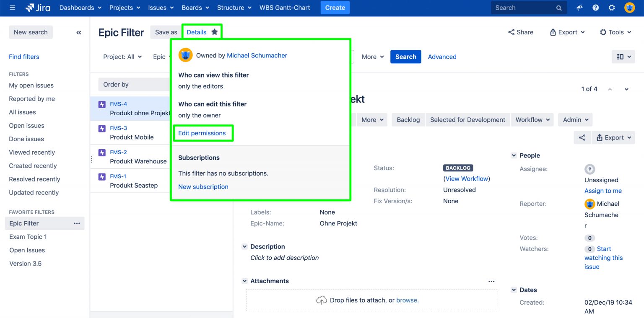Open the WBS Gantt-Chart menu item
Screen dimensions: 644x318
(x=285, y=8)
